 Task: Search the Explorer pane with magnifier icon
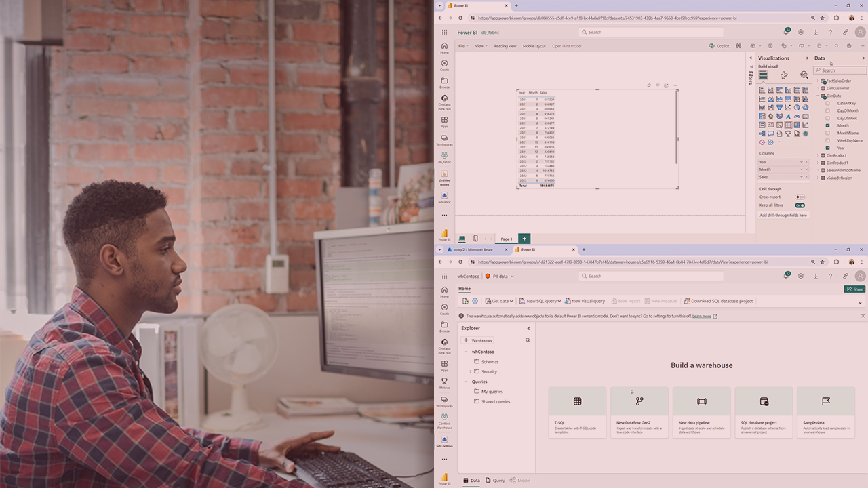coord(528,340)
